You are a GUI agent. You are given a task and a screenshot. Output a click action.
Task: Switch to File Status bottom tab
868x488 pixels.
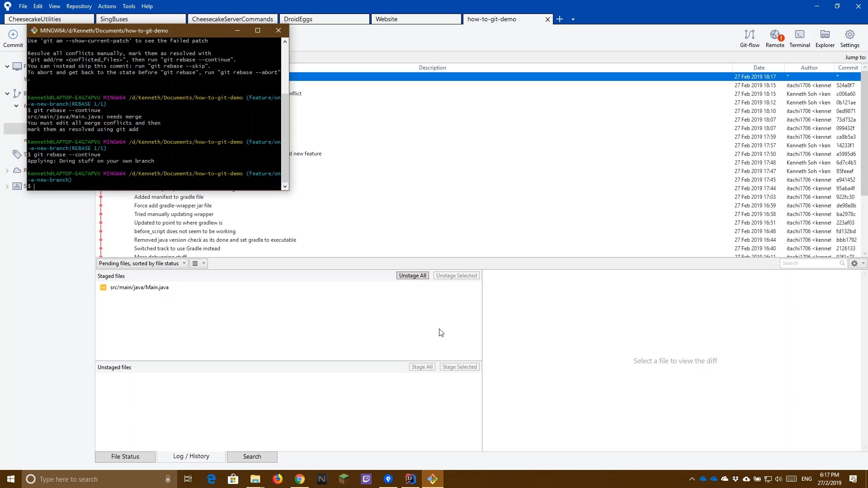(x=125, y=456)
